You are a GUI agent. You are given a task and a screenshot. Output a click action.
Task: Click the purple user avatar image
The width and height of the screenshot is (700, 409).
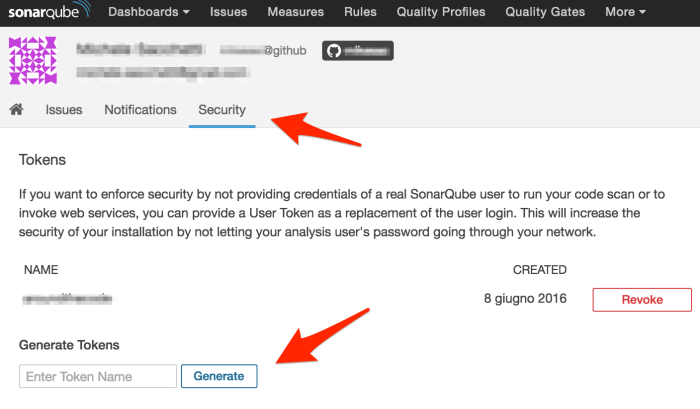[33, 60]
